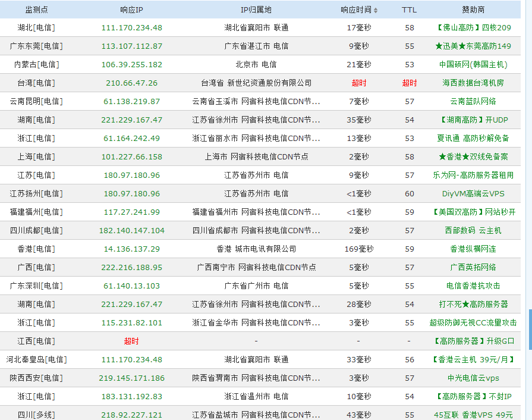Open sponsor link 夏讯通 高防秒解免备

coord(473,138)
